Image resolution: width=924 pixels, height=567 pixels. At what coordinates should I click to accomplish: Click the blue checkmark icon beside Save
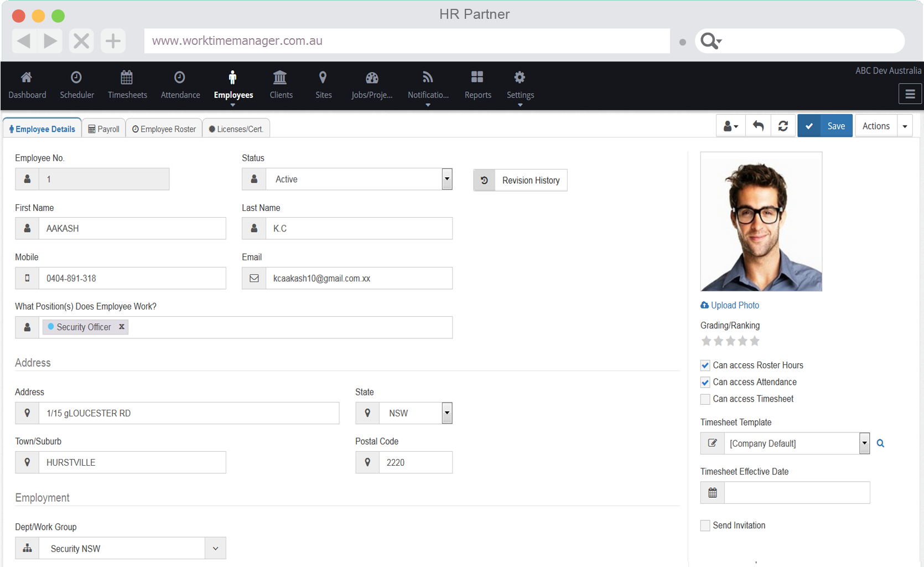[809, 126]
